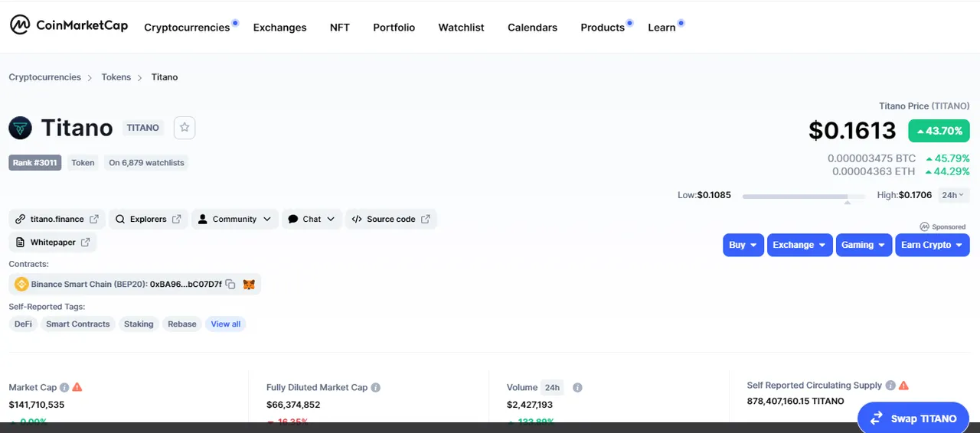Go to Watchlist
This screenshot has height=433, width=980.
point(461,28)
